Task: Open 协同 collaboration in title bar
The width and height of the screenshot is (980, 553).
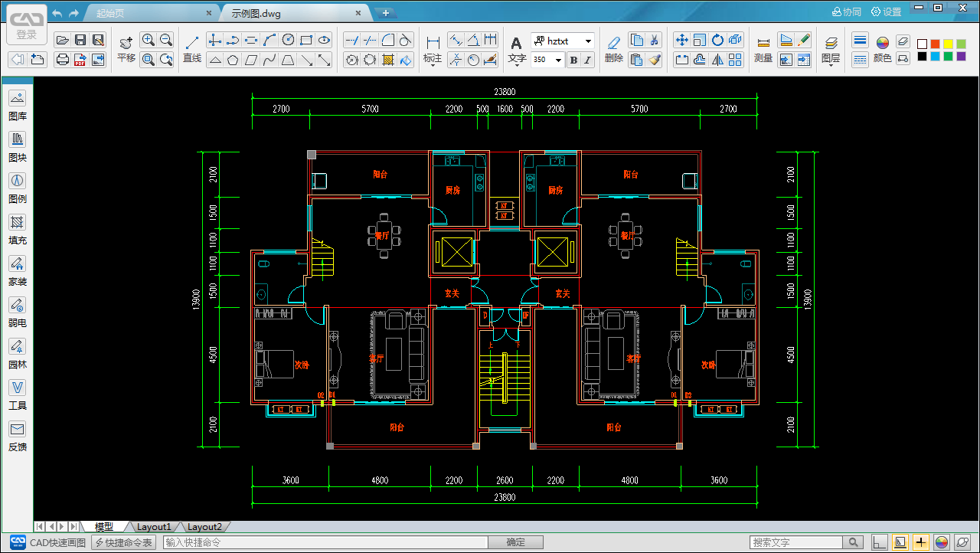Action: pos(846,11)
